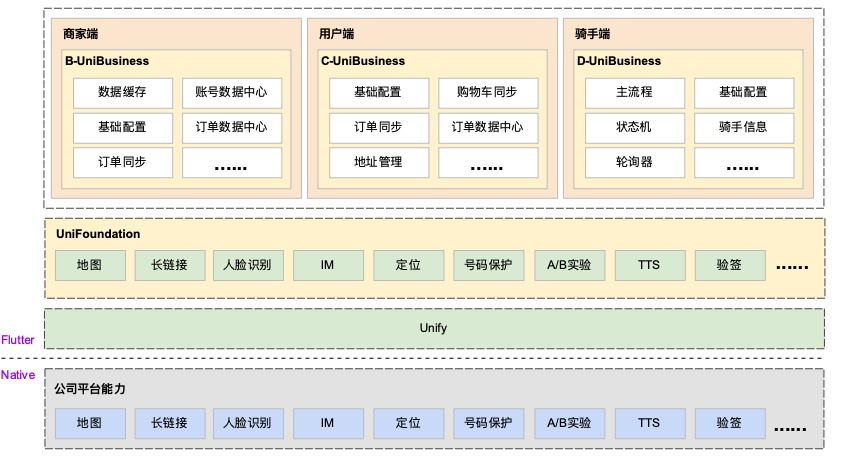Click green 验签 box in UniFoundation

coord(730,265)
